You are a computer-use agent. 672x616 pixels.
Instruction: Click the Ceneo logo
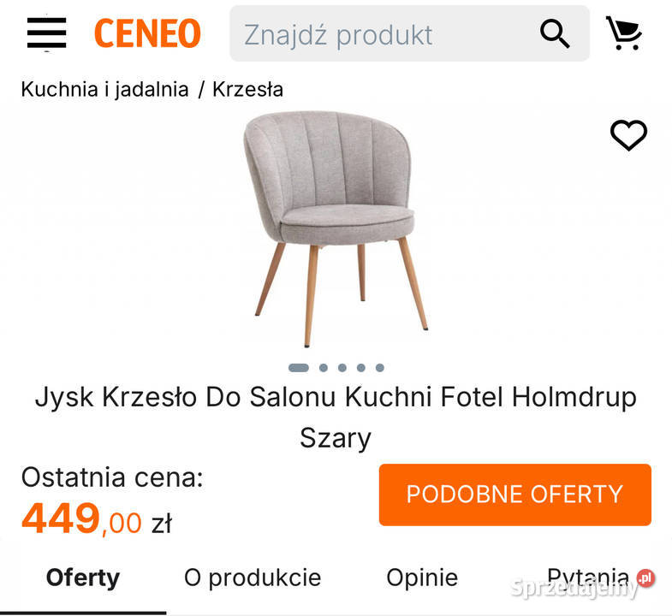(147, 34)
